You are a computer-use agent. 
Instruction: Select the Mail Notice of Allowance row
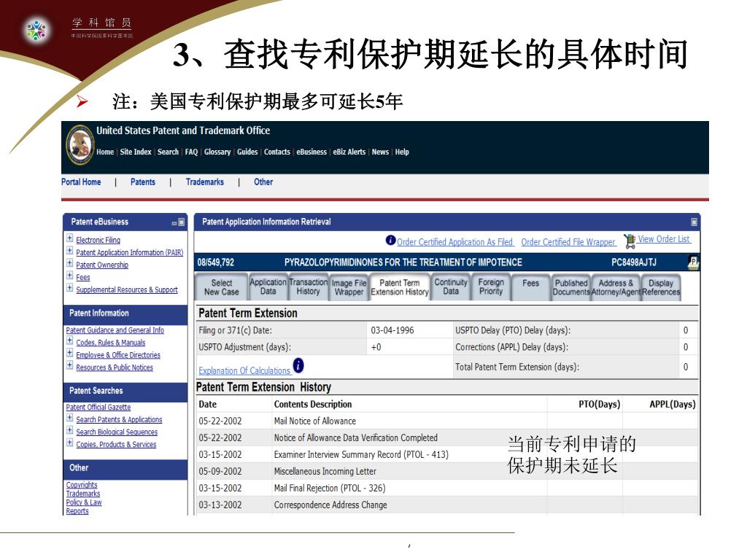click(x=447, y=421)
